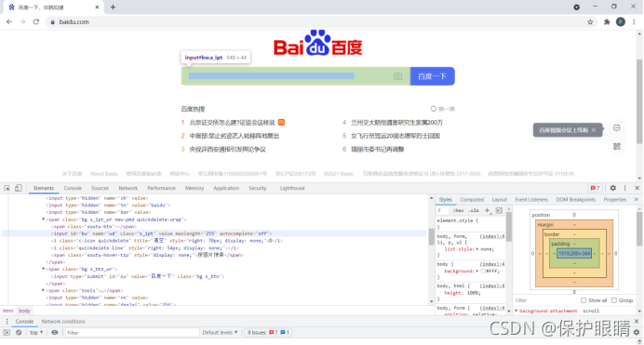Open the Chrome three-dot menu

(634, 22)
